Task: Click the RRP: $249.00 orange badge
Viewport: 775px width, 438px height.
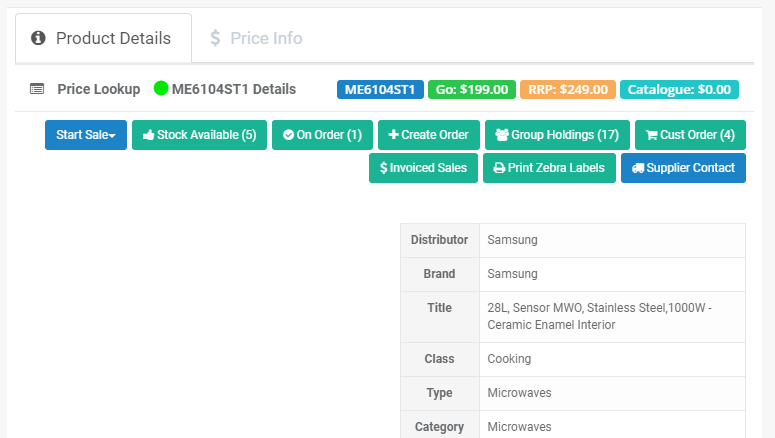Action: (568, 89)
